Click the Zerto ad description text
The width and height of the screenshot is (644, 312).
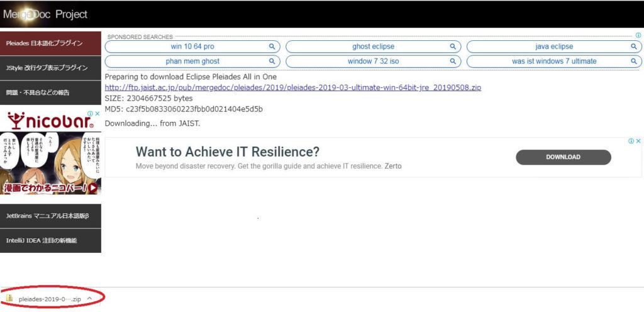[269, 166]
